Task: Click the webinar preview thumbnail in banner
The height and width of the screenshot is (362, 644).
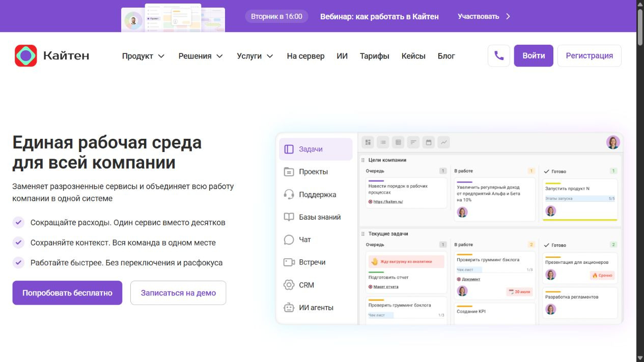Action: pyautogui.click(x=173, y=18)
